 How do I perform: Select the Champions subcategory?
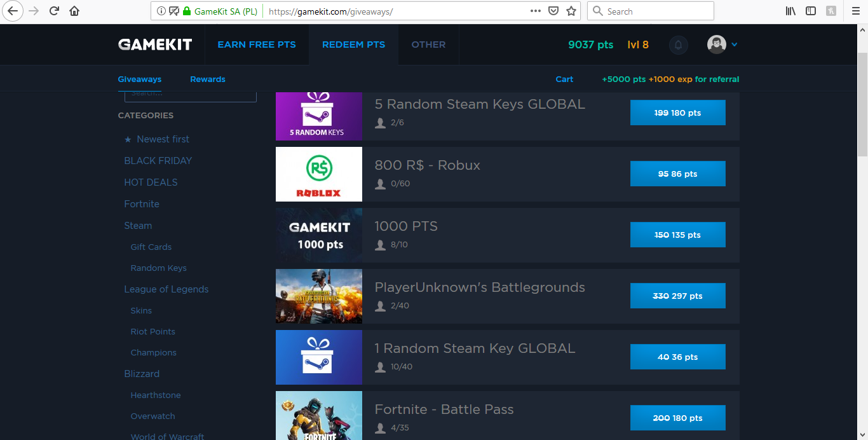click(154, 353)
